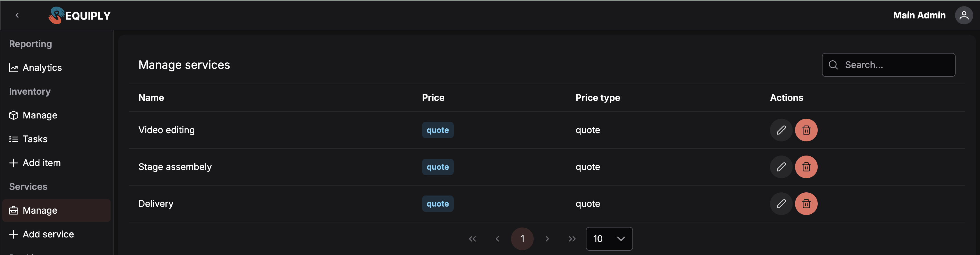Select page 1 in pagination
The image size is (980, 255).
522,239
